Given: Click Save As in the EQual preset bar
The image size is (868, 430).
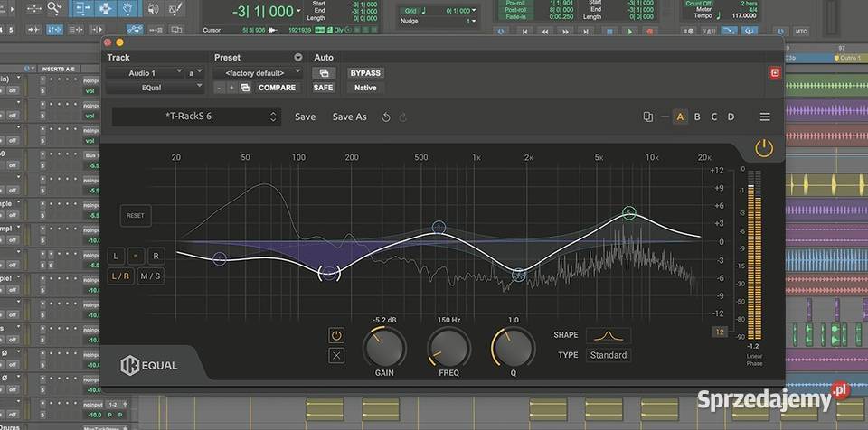Looking at the screenshot, I should pos(349,117).
